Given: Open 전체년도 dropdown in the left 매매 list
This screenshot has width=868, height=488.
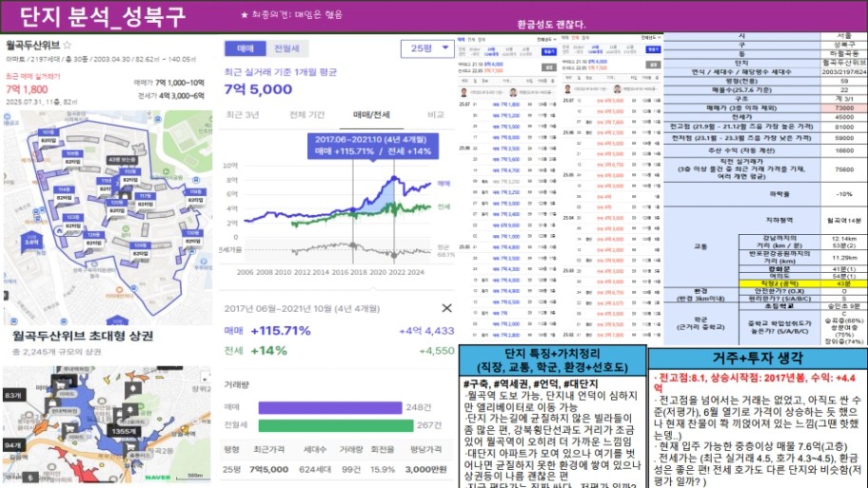Looking at the screenshot, I should click(x=546, y=39).
